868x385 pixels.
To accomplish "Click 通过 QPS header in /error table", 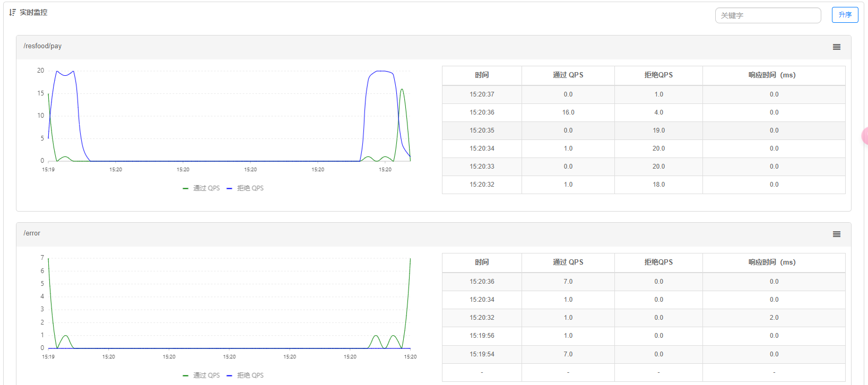I will coord(568,262).
